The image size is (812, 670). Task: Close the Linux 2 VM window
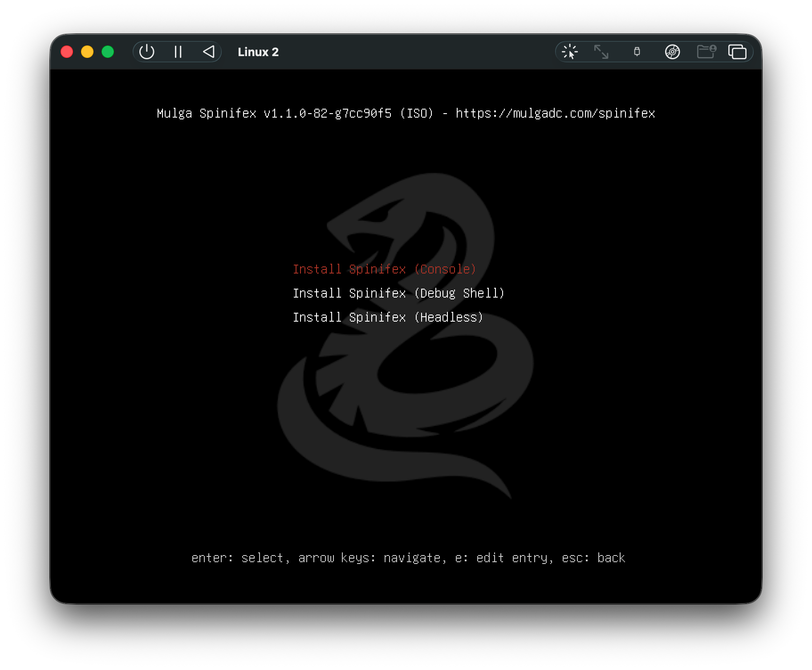click(x=67, y=52)
